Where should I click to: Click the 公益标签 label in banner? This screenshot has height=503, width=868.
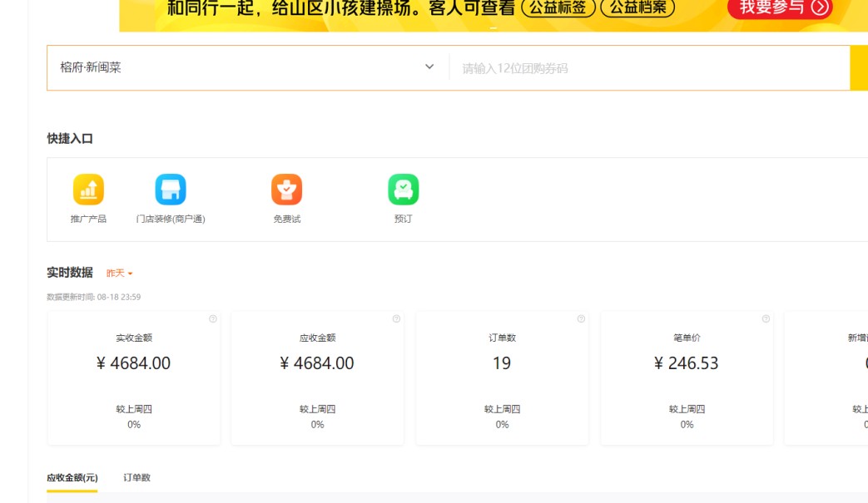[557, 8]
